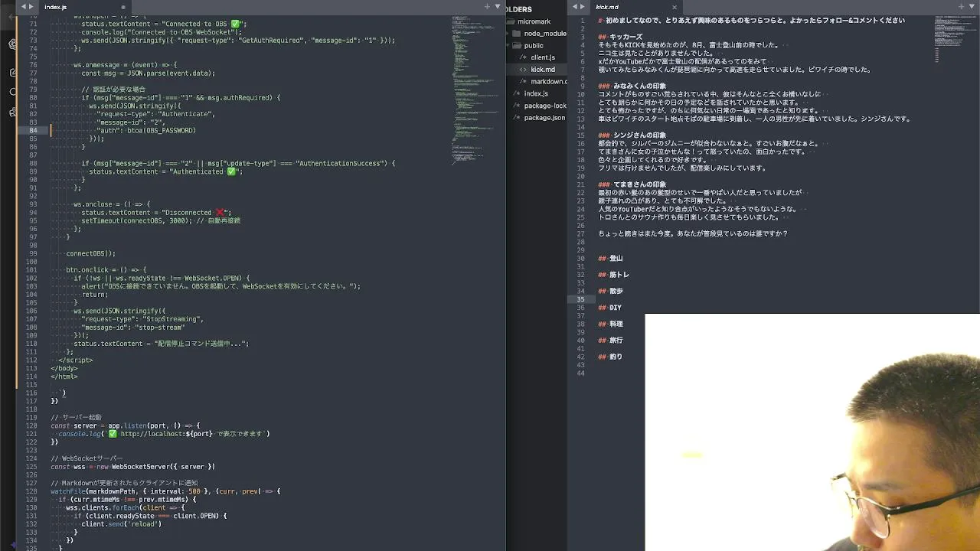Viewport: 980px width, 551px height.
Task: Place cursor on the btn.onclick line
Action: click(x=106, y=270)
